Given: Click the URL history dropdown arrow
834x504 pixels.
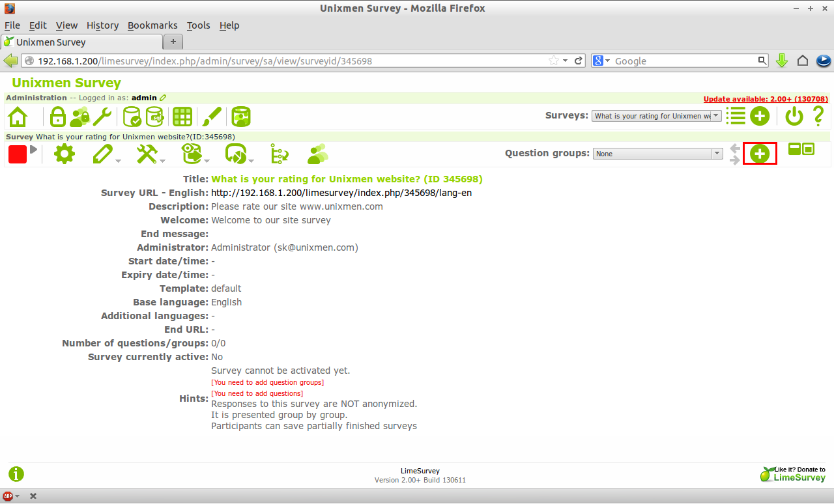Looking at the screenshot, I should click(x=565, y=61).
